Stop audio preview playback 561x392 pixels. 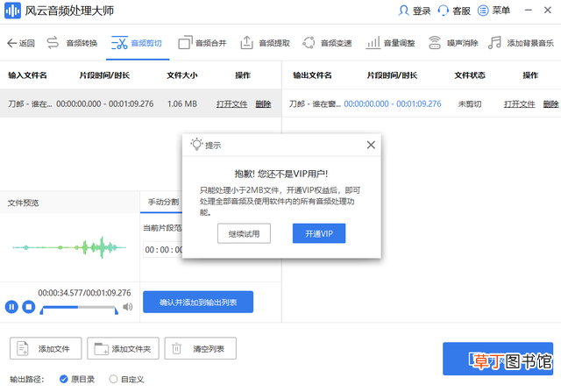point(29,307)
